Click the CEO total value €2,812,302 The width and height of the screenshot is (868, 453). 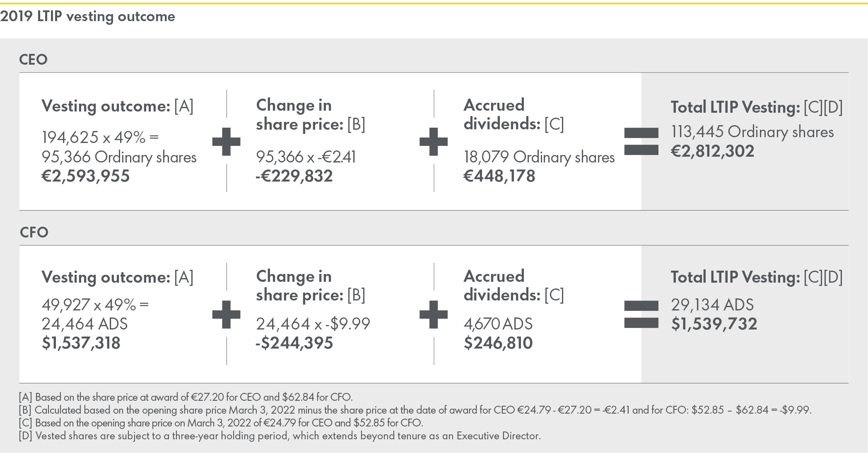click(x=712, y=151)
